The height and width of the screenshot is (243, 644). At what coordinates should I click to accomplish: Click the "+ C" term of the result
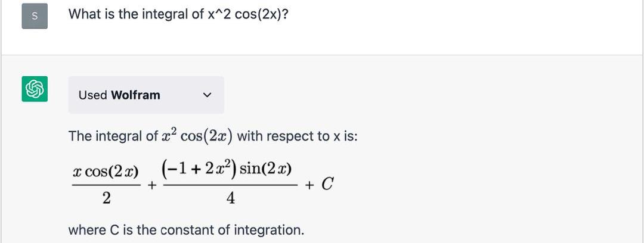(319, 185)
